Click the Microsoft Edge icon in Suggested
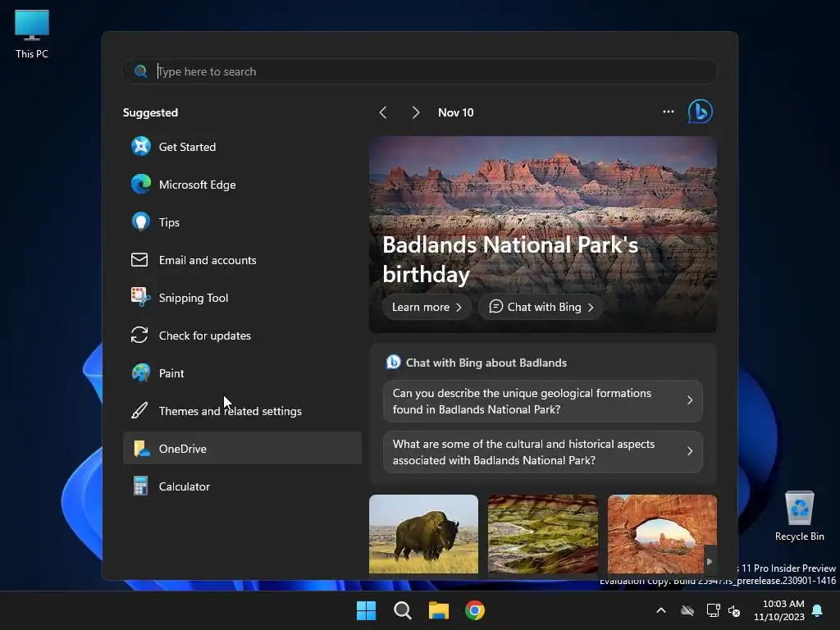 click(141, 184)
